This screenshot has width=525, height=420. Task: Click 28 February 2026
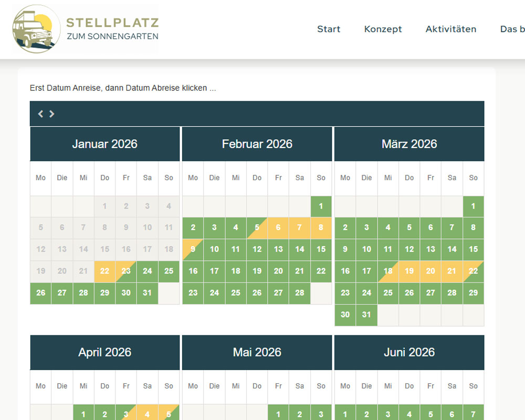tap(300, 293)
